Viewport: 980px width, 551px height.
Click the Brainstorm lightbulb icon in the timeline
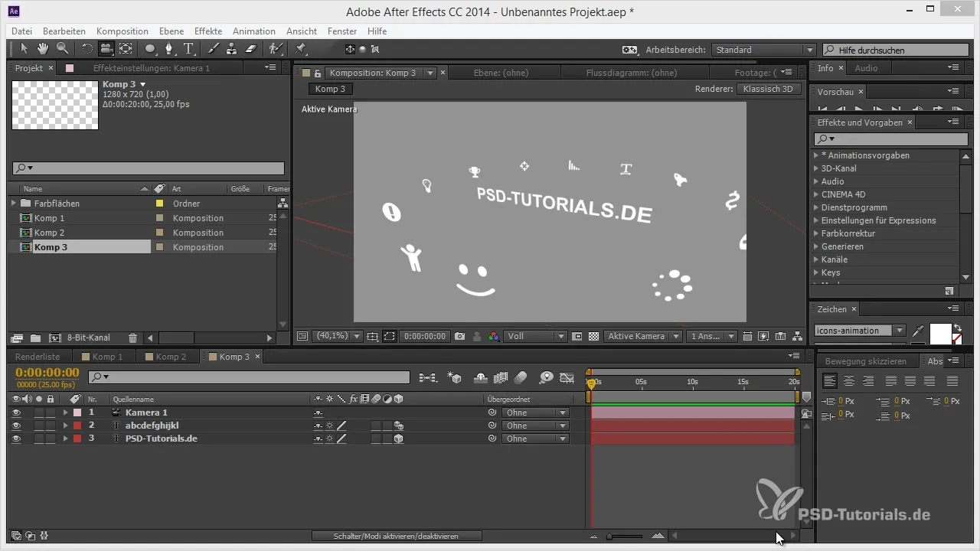(547, 377)
